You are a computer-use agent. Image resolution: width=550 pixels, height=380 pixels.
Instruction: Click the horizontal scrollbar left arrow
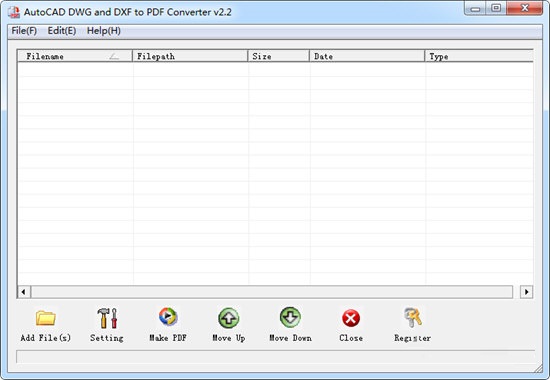[x=24, y=292]
